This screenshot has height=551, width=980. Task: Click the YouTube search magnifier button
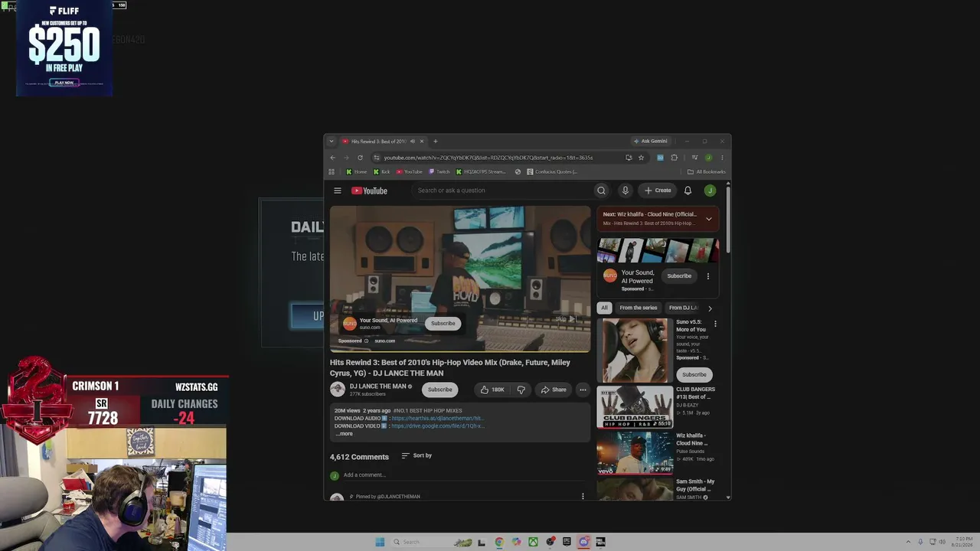pos(601,191)
